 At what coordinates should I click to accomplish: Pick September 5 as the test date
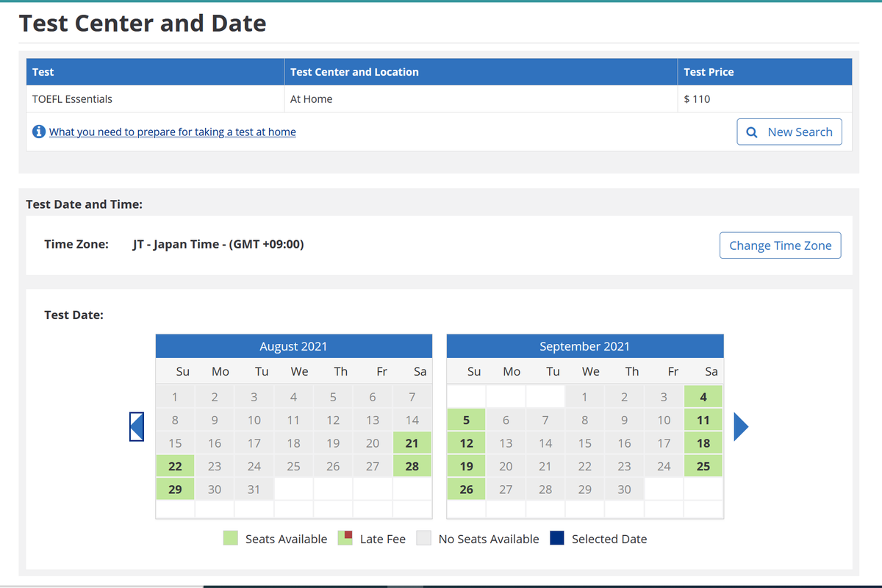pos(466,420)
